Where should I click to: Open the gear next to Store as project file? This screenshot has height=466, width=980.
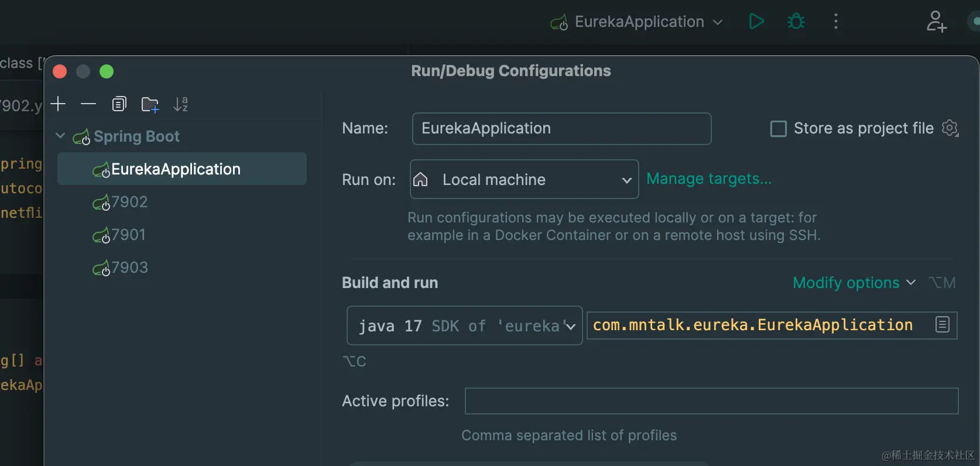pyautogui.click(x=950, y=128)
